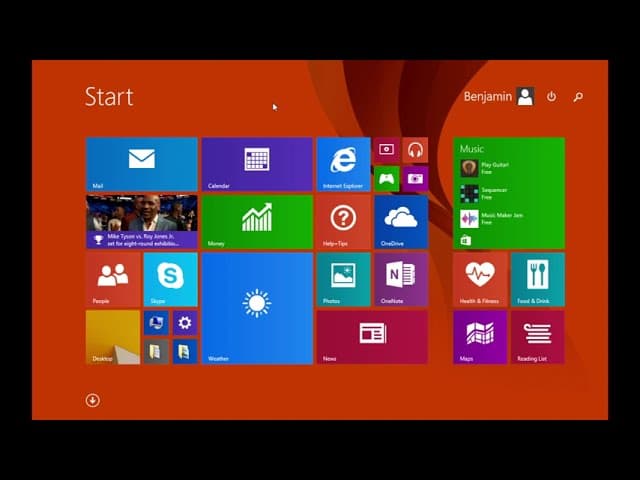640x480 pixels.
Task: Open the Maps tile
Action: 480,337
